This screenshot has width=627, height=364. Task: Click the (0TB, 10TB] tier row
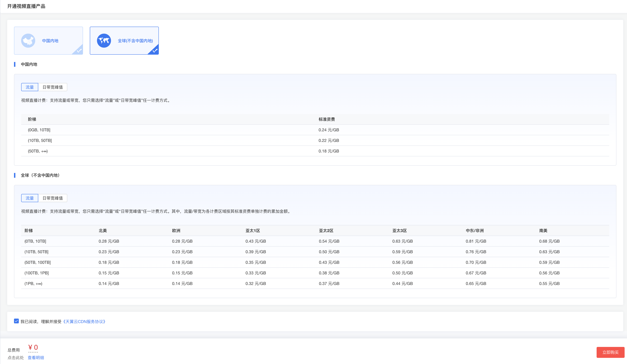click(315, 241)
